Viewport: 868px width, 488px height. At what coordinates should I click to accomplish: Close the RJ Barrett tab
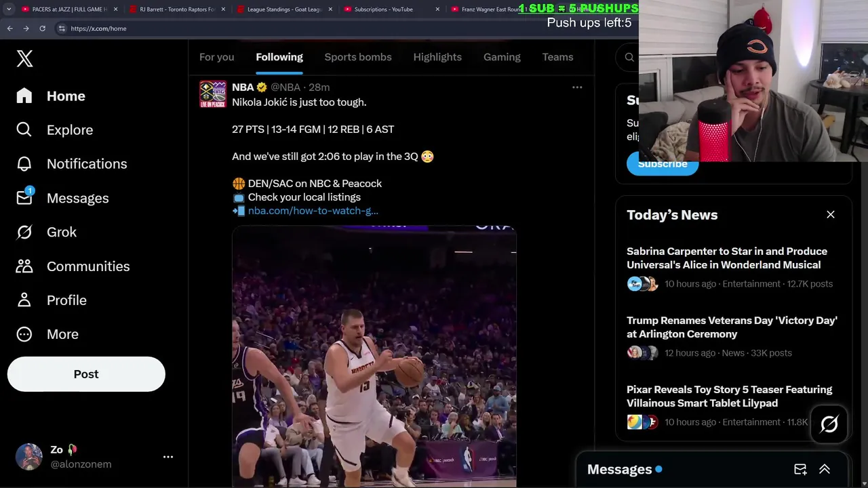coord(223,9)
